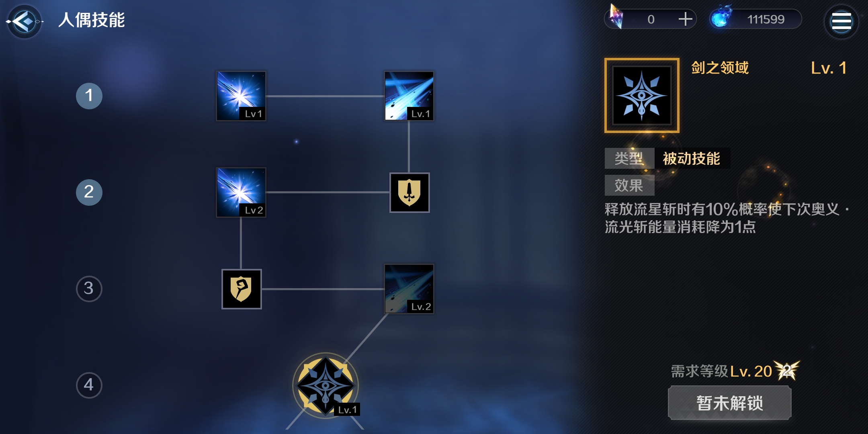868x434 pixels.
Task: Tap the tier 2 number marker
Action: point(89,192)
